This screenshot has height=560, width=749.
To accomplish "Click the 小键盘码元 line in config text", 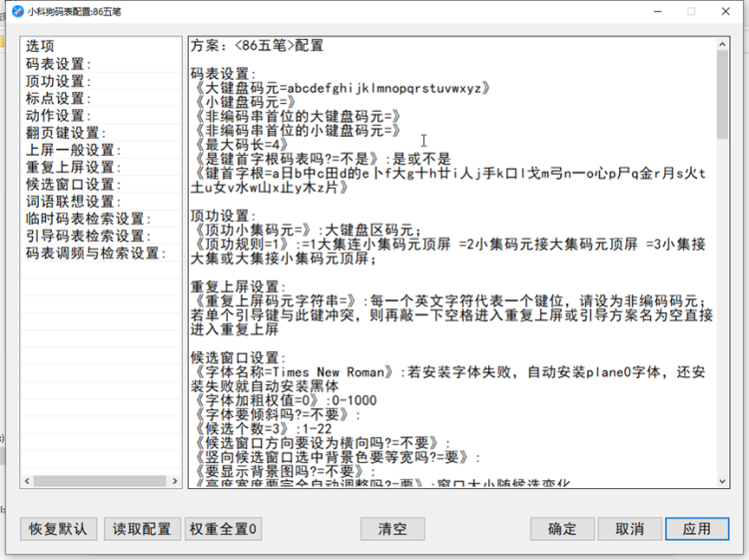I will tap(245, 102).
